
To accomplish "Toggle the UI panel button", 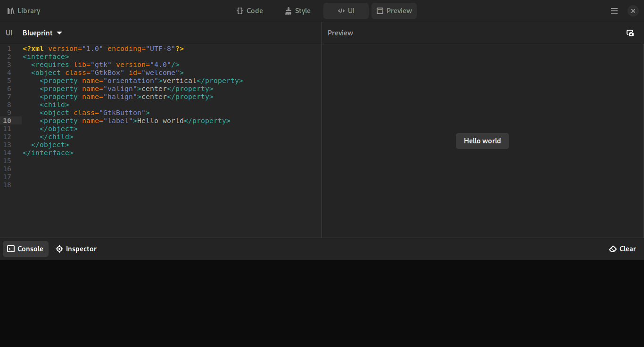I will [346, 10].
